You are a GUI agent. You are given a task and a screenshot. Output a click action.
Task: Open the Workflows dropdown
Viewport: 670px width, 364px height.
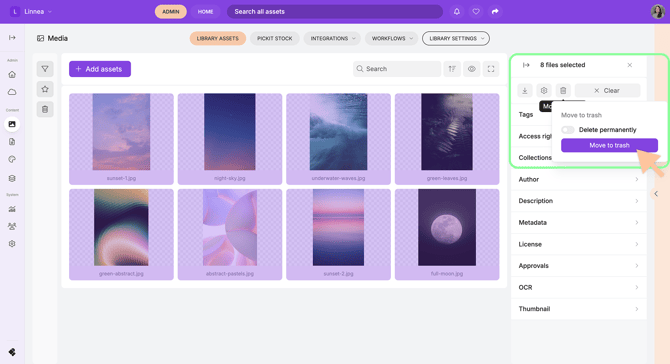coord(391,38)
